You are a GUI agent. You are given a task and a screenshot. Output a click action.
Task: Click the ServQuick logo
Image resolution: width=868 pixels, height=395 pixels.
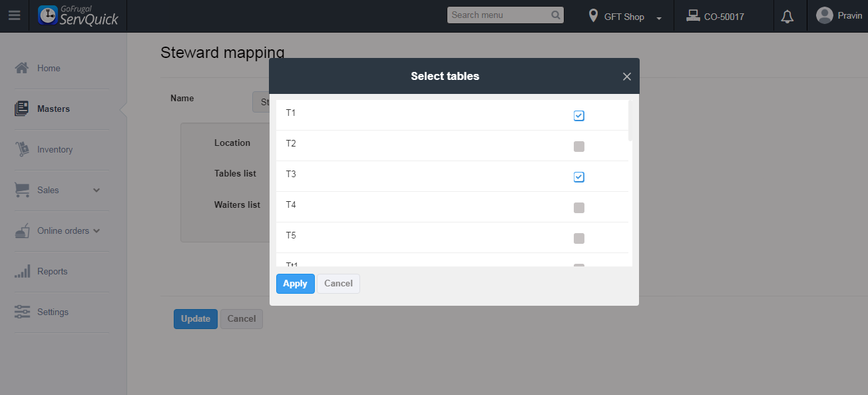coord(79,16)
